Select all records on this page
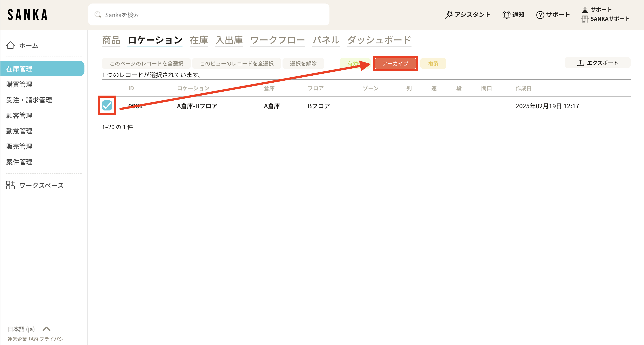This screenshot has width=644, height=345. pos(147,63)
